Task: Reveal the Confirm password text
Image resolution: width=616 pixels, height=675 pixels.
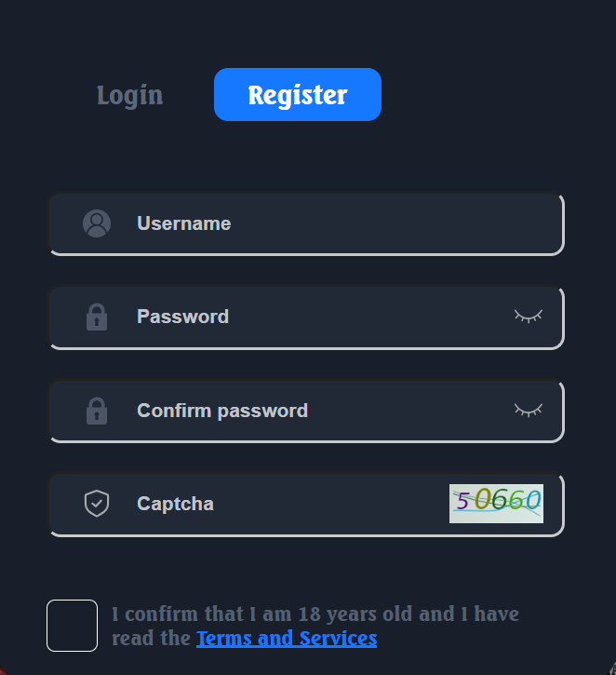Action: pos(529,410)
